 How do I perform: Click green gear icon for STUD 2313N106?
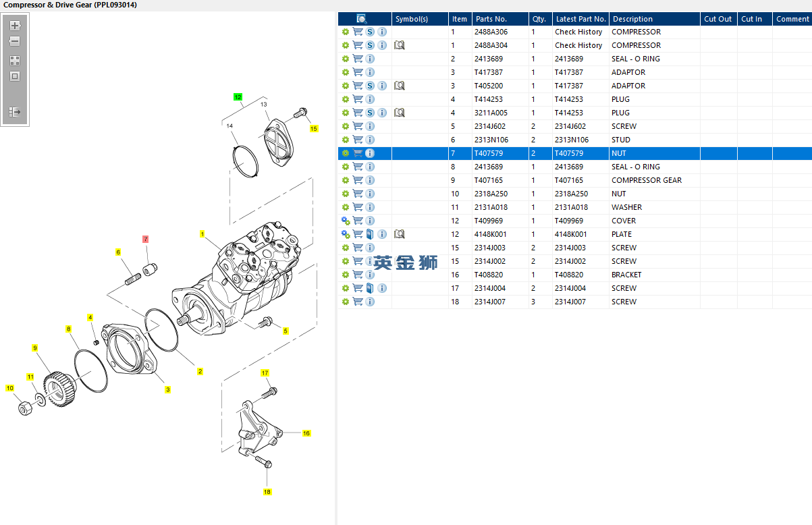pos(346,140)
